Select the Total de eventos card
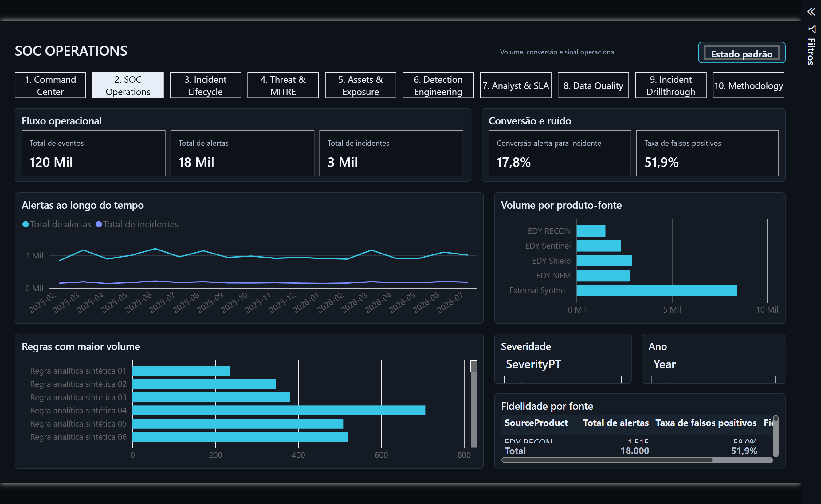Image resolution: width=821 pixels, height=504 pixels. coord(94,153)
